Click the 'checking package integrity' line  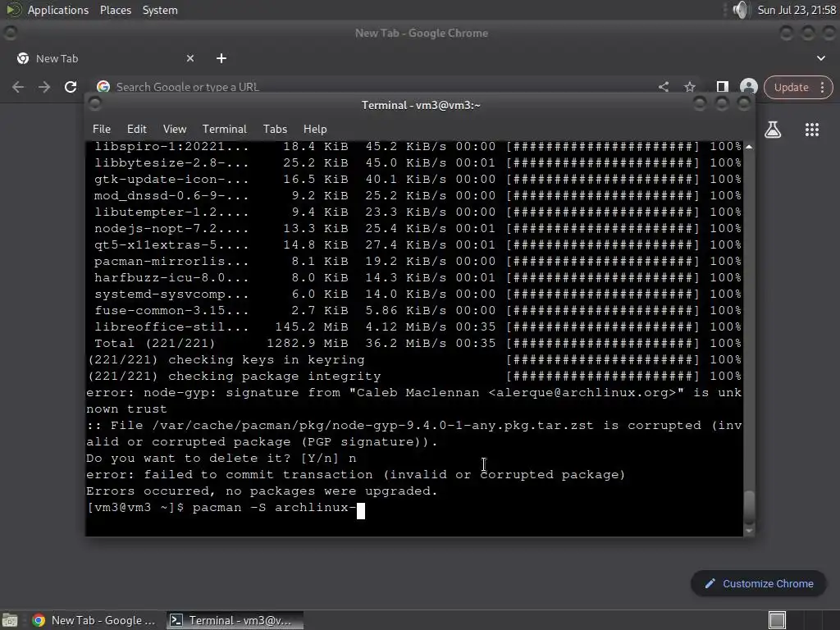click(414, 376)
